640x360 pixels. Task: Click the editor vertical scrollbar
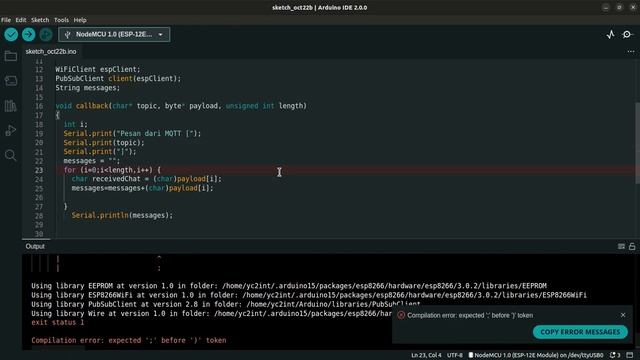(638, 143)
